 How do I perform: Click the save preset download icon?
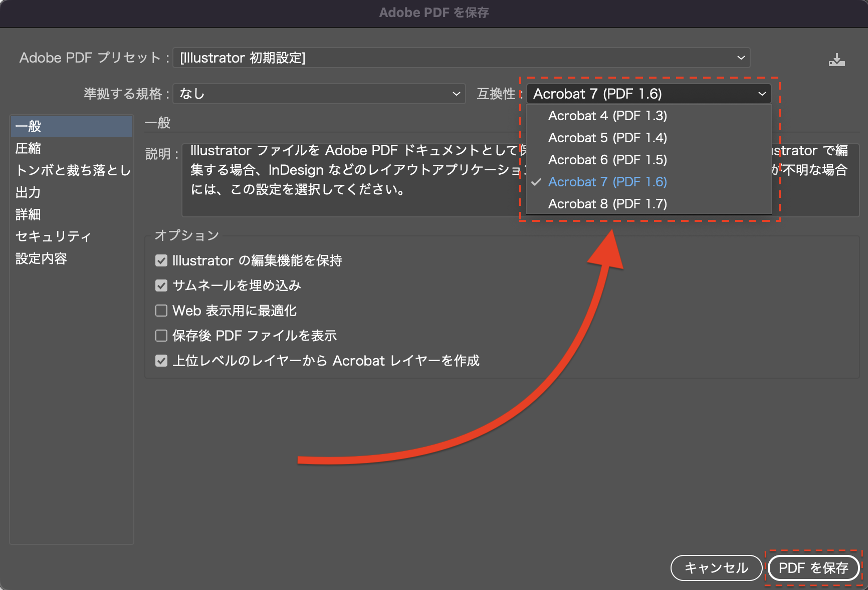[x=836, y=60]
